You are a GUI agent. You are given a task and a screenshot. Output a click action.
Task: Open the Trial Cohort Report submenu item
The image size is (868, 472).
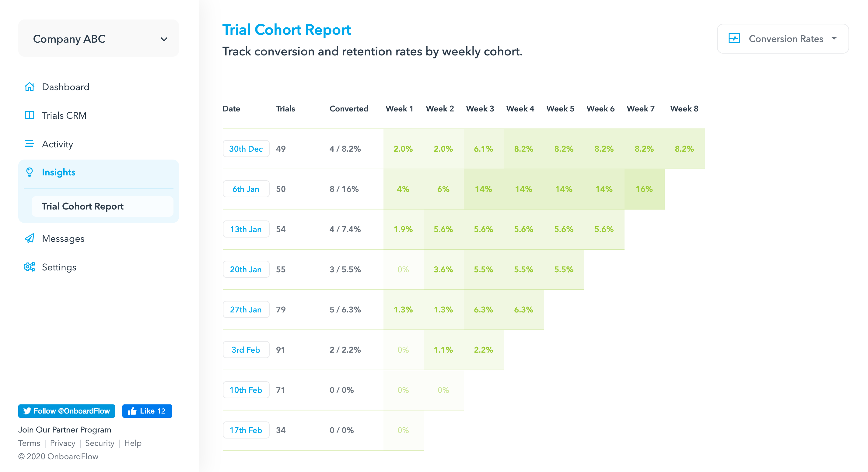[x=82, y=206]
